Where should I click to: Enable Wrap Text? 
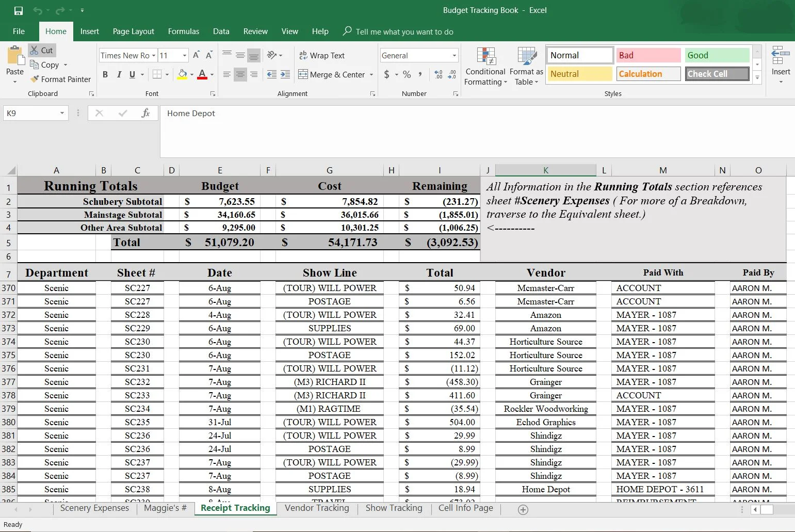322,55
